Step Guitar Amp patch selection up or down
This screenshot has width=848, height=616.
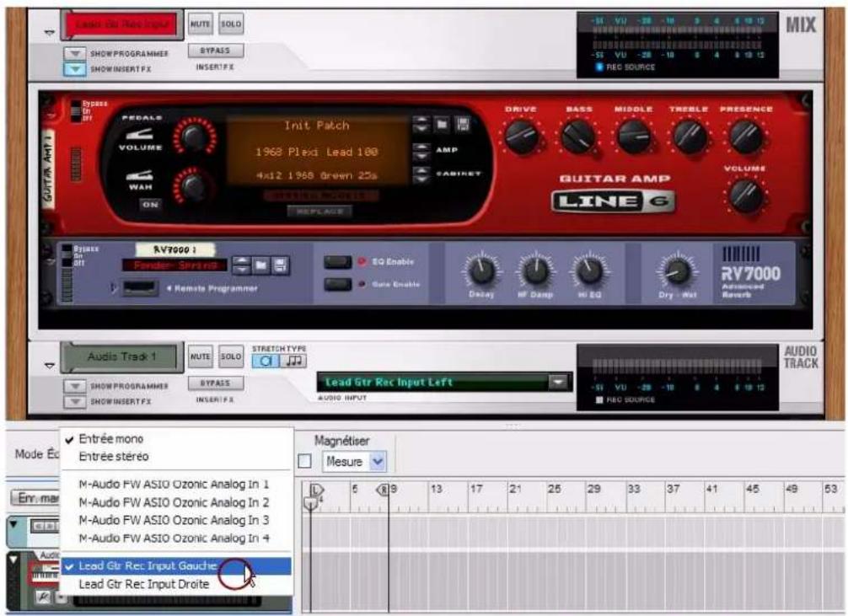(421, 125)
